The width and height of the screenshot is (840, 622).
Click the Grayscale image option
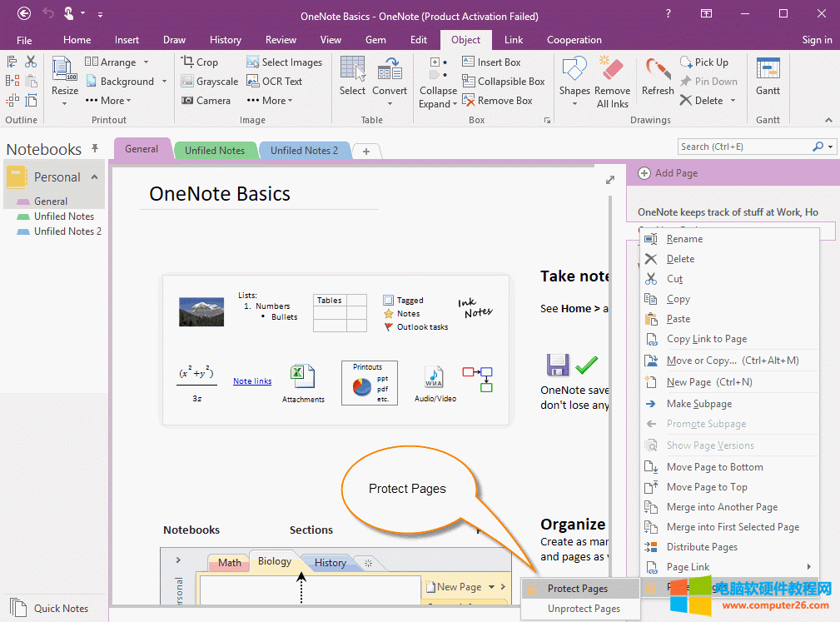[209, 82]
